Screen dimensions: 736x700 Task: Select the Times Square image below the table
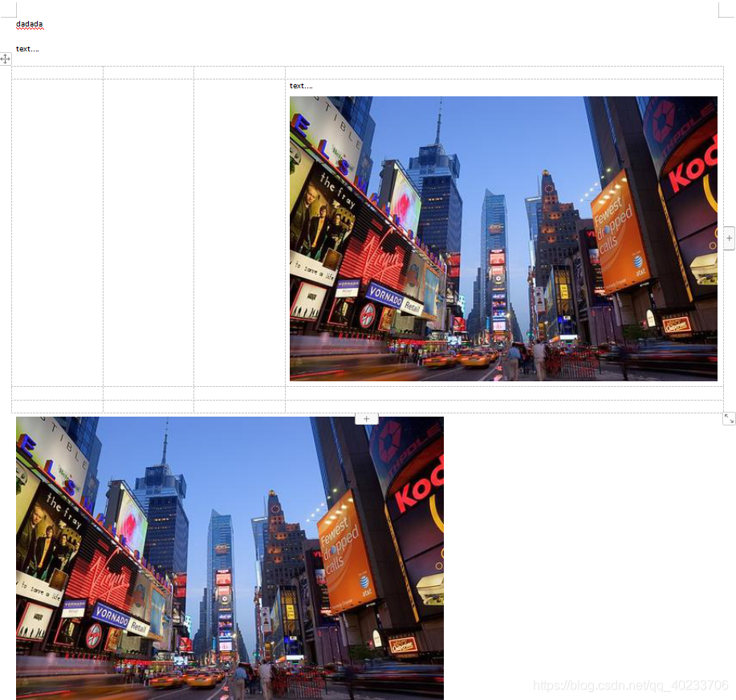[x=230, y=558]
